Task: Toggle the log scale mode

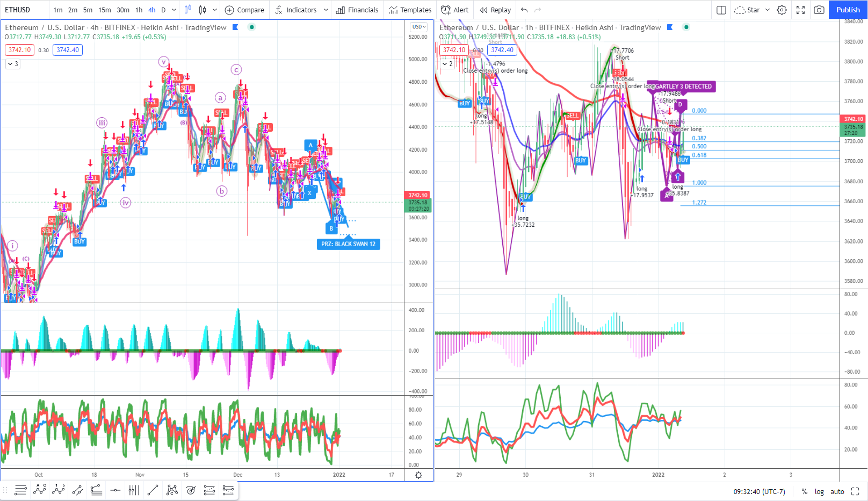Action: (x=819, y=491)
